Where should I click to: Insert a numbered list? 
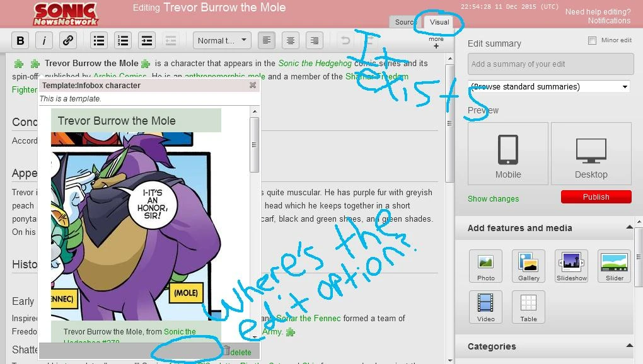point(123,41)
